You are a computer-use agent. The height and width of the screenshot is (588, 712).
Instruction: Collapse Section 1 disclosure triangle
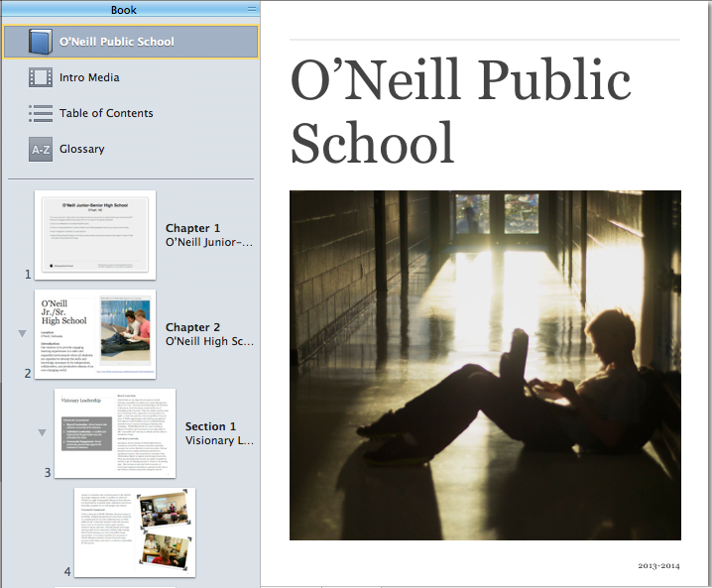click(x=42, y=432)
